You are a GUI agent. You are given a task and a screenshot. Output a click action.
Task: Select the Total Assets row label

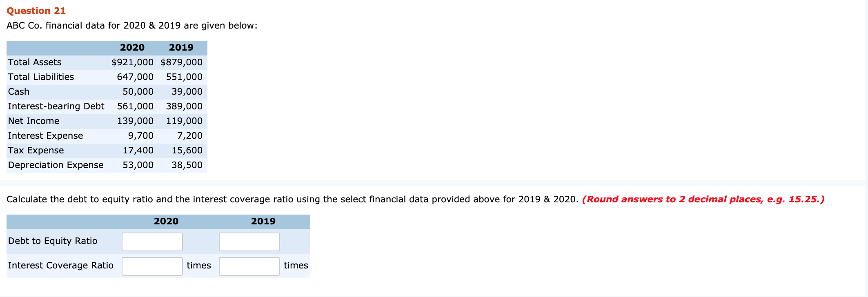click(x=34, y=62)
